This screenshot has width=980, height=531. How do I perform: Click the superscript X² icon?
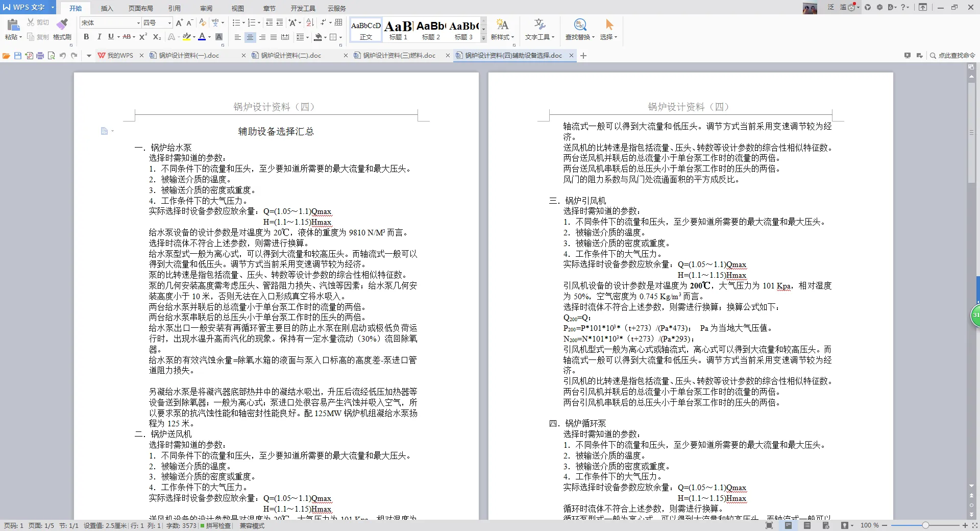(x=143, y=37)
